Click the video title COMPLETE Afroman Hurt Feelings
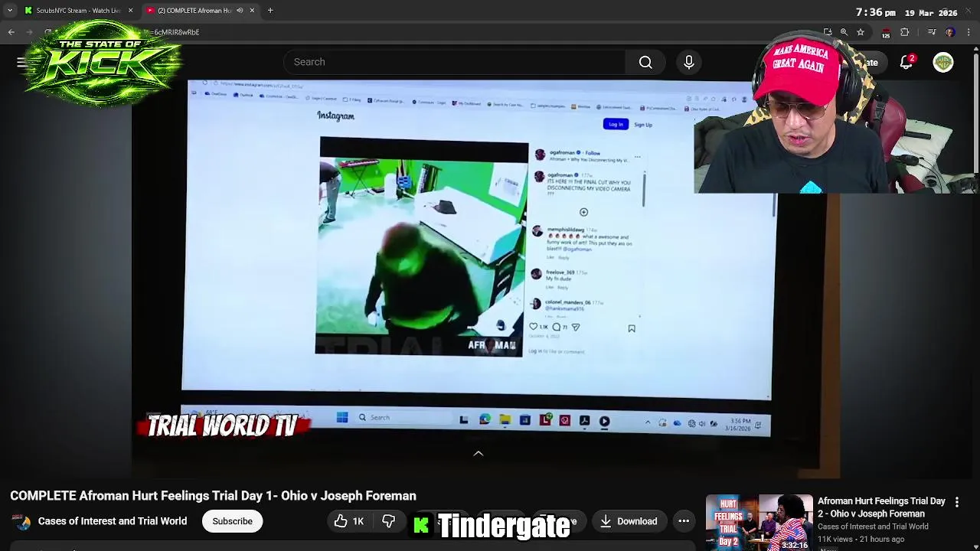Image resolution: width=980 pixels, height=551 pixels. point(213,496)
